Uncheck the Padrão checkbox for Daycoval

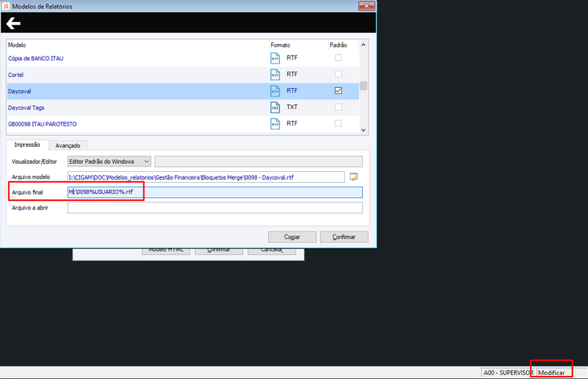pyautogui.click(x=338, y=91)
